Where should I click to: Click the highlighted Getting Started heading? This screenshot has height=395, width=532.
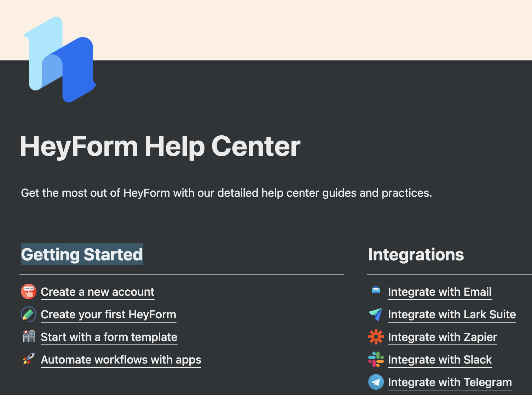82,254
